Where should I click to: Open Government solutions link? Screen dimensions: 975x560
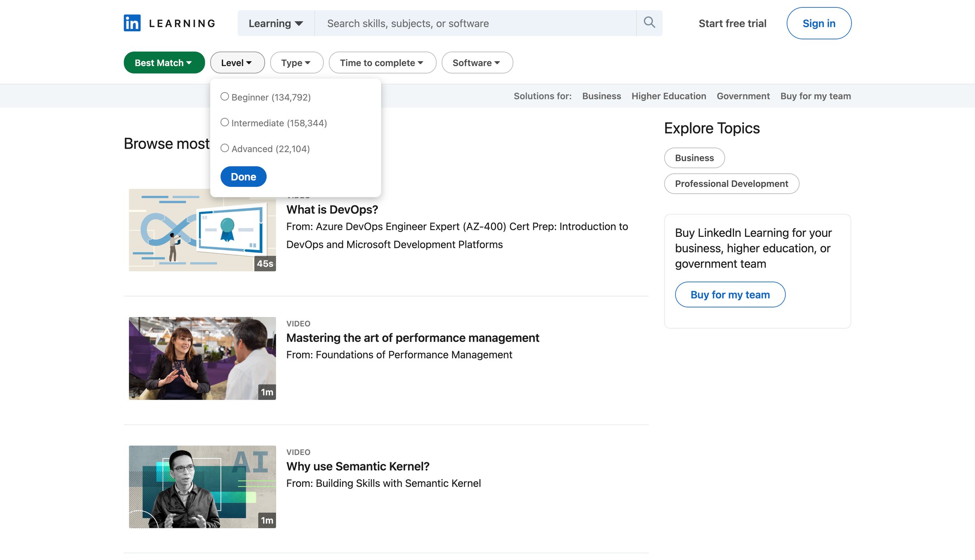pos(743,96)
